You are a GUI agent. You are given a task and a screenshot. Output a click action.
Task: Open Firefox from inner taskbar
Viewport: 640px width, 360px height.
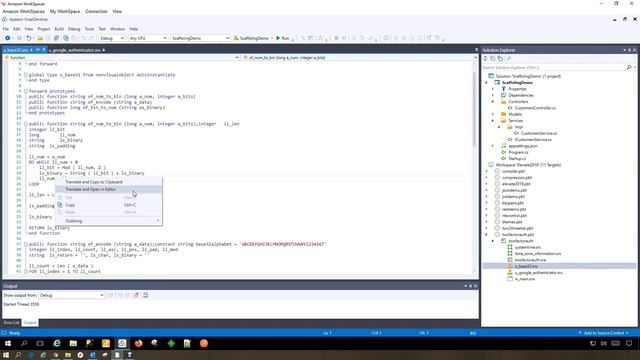click(x=138, y=343)
